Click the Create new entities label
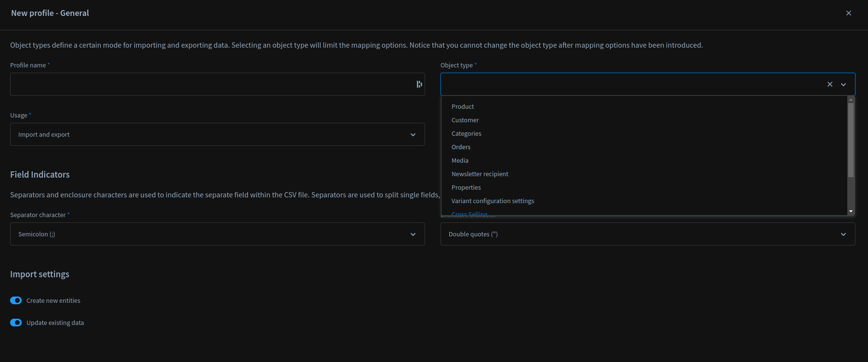The width and height of the screenshot is (868, 362). tap(53, 300)
